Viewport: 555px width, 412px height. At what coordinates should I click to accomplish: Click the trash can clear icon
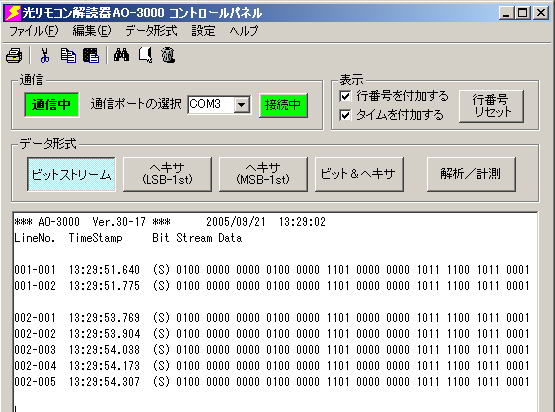[x=168, y=55]
